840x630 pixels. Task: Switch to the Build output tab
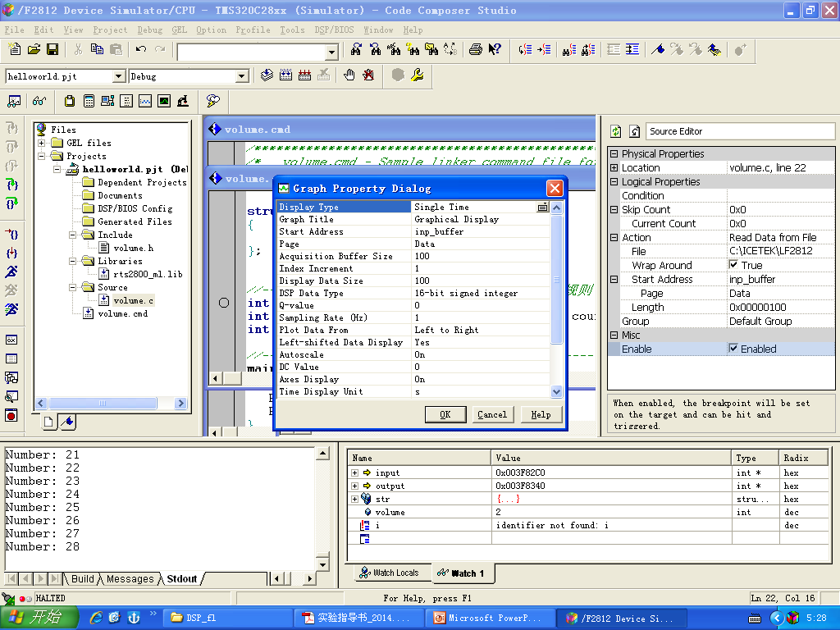[x=82, y=578]
